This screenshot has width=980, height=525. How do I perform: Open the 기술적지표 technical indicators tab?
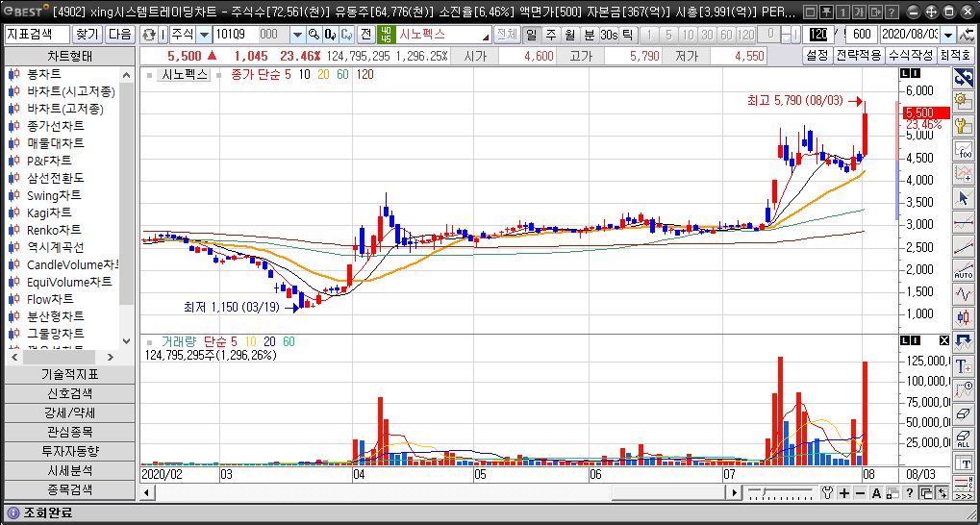[69, 374]
